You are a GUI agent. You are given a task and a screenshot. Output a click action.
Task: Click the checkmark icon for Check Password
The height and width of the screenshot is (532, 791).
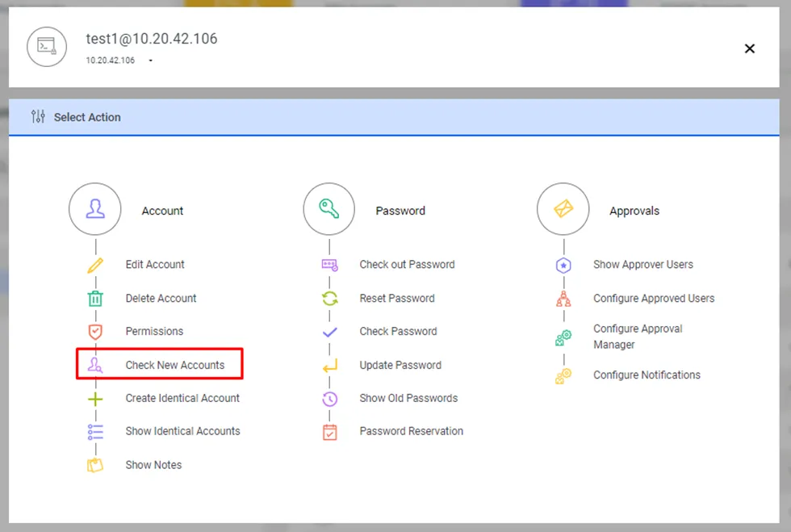[329, 332]
